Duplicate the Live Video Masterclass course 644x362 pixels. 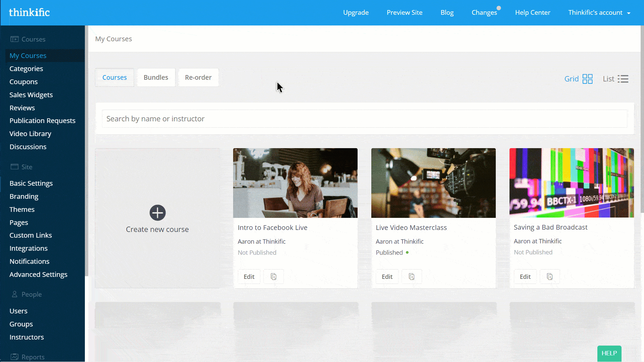(412, 277)
